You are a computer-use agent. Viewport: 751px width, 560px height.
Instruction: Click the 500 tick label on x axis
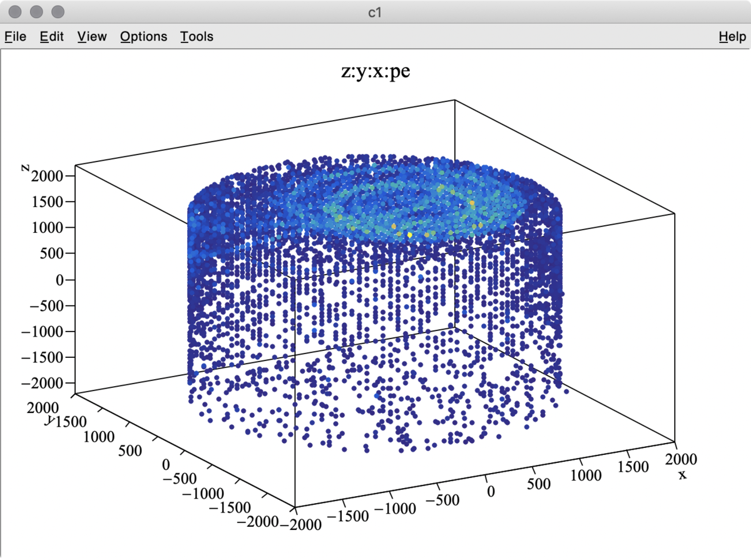point(539,484)
